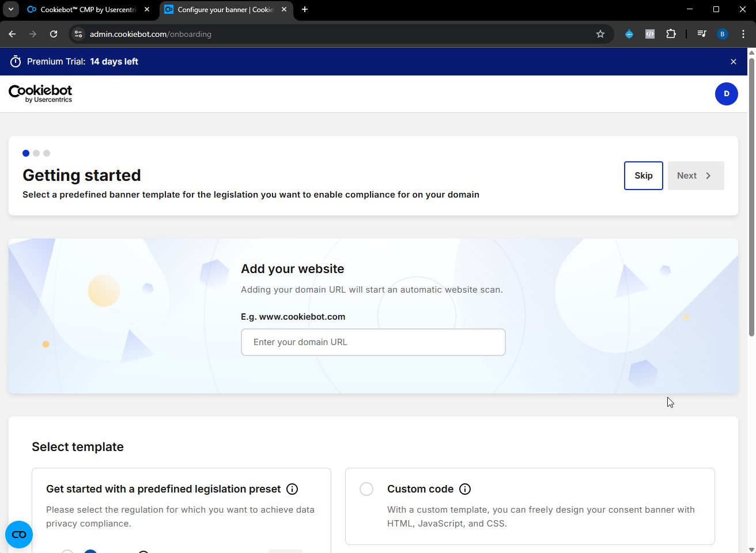Click 'Add your website' heading
The width and height of the screenshot is (756, 553).
click(x=292, y=269)
